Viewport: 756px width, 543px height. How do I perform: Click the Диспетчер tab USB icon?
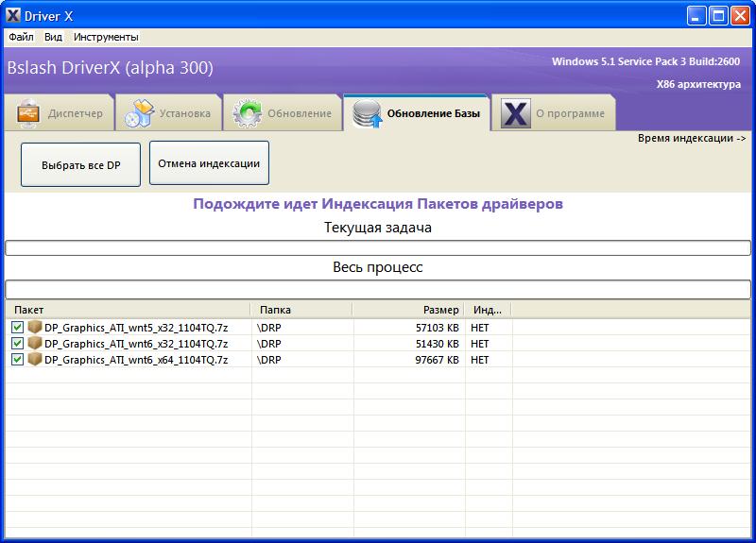pos(28,113)
